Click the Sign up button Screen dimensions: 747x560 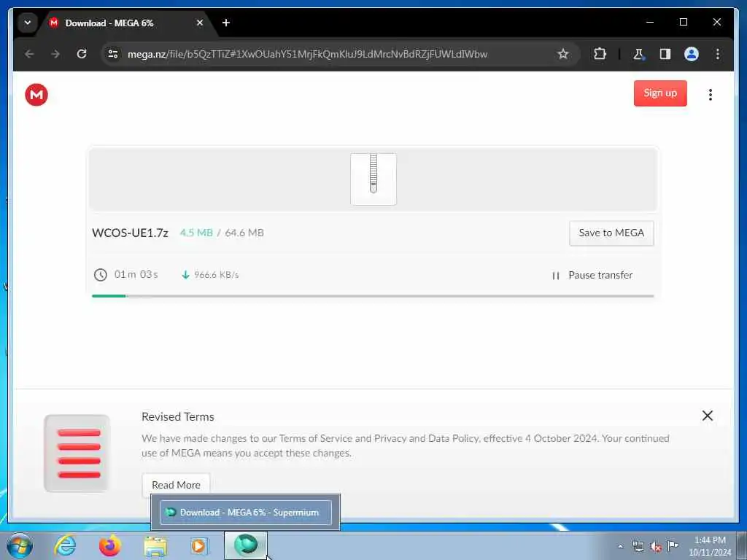[x=660, y=93]
